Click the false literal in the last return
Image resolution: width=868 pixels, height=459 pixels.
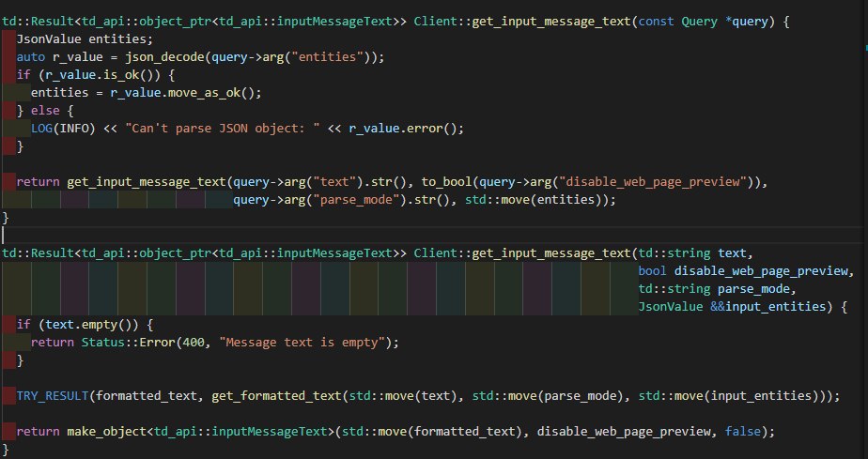pos(743,432)
